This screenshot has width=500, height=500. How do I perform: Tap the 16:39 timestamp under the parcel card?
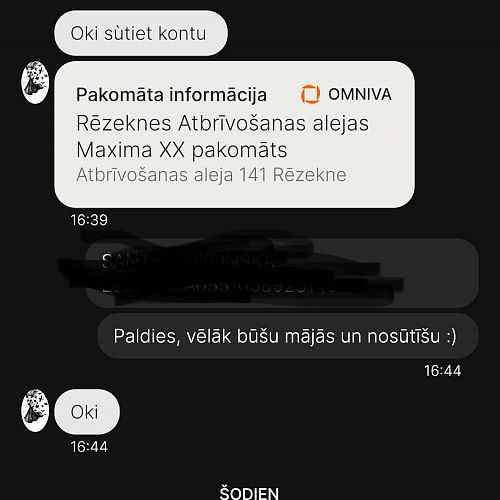coord(89,220)
